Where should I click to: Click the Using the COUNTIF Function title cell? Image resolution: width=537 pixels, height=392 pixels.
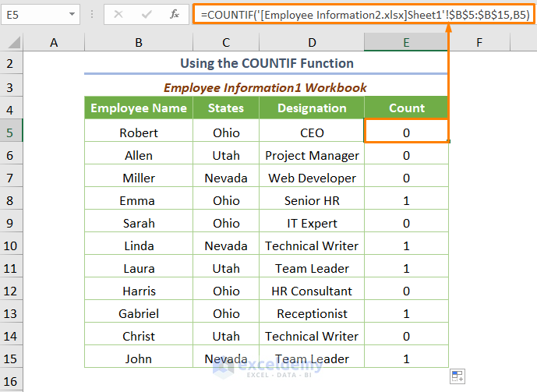pyautogui.click(x=267, y=63)
